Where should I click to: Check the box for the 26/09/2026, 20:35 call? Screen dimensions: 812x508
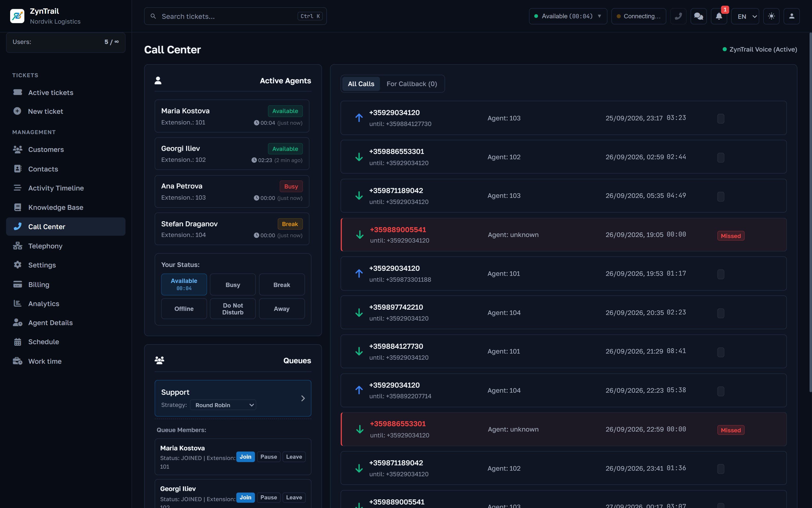[x=721, y=313]
